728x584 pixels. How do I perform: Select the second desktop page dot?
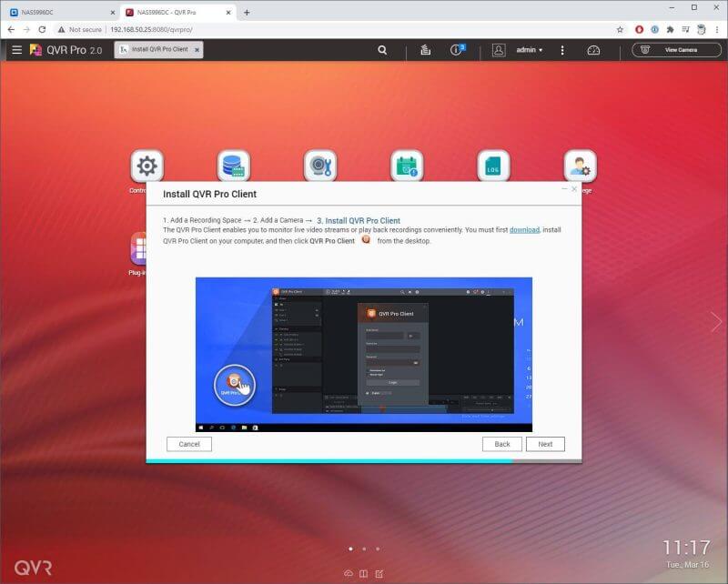click(364, 549)
